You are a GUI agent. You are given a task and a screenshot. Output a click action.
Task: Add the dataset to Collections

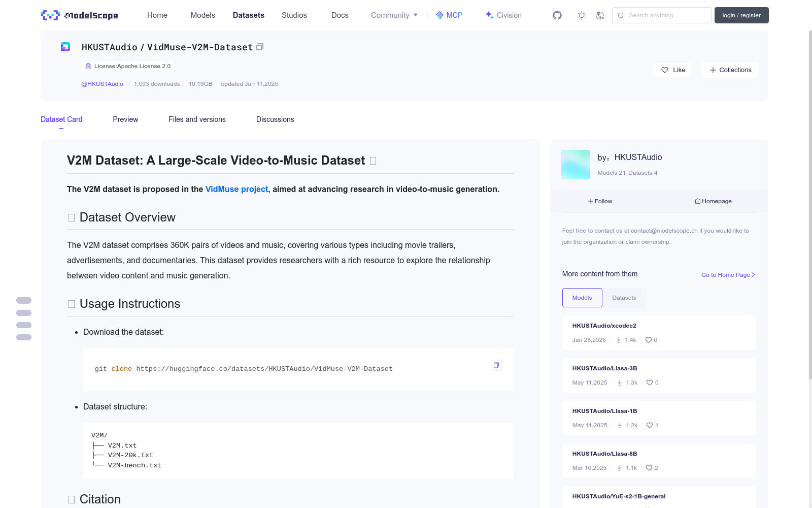pos(730,70)
